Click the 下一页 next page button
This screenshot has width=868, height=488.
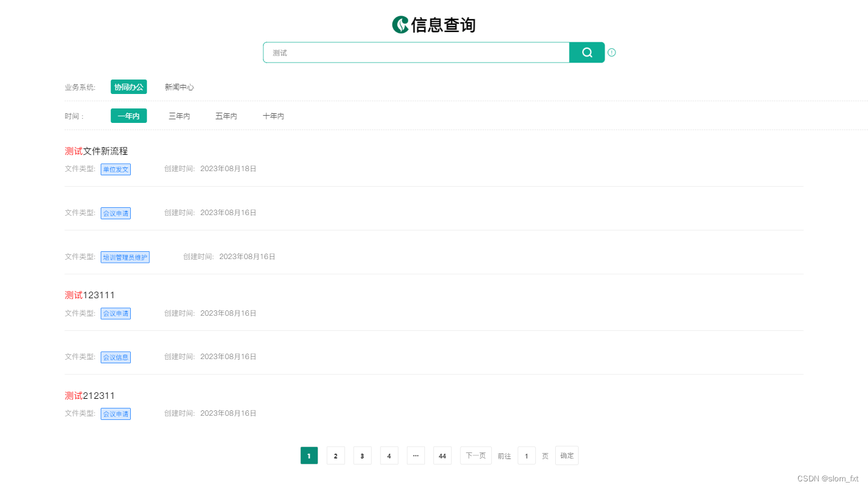coord(476,455)
